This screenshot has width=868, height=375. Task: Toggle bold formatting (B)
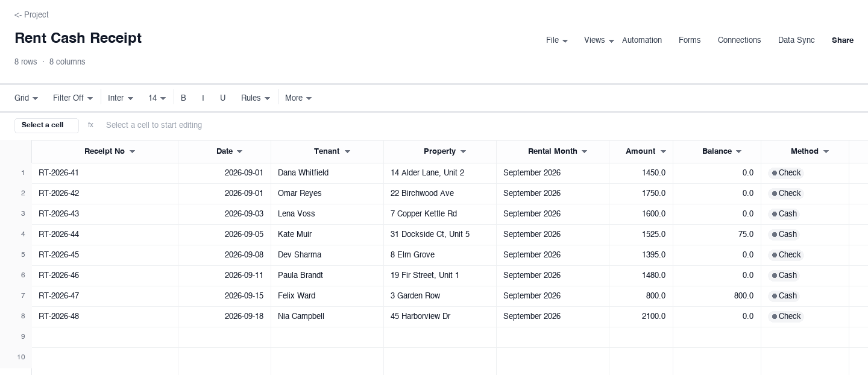pos(183,98)
